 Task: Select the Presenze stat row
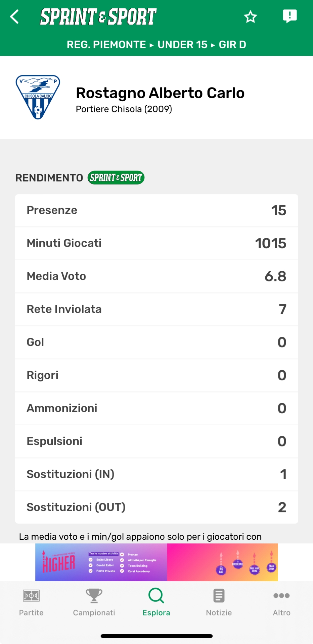click(x=156, y=210)
